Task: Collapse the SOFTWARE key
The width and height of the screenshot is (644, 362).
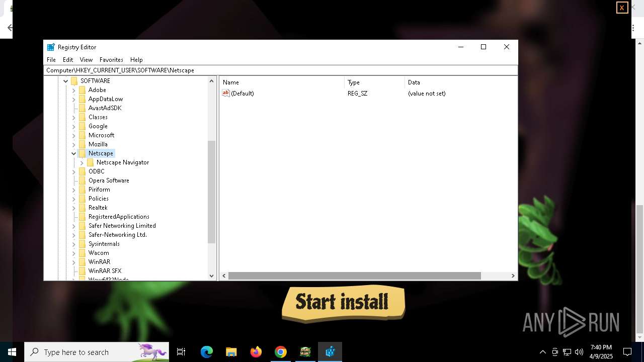Action: pos(65,81)
